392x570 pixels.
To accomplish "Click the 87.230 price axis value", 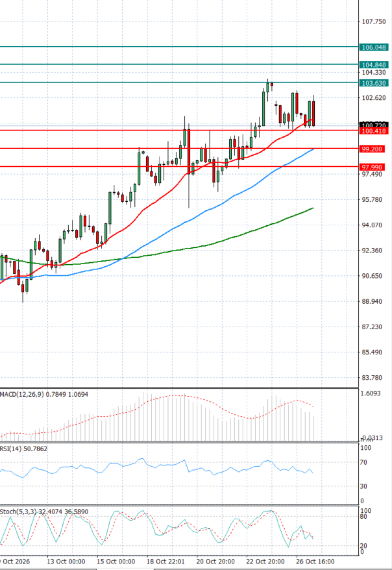I will tap(372, 327).
